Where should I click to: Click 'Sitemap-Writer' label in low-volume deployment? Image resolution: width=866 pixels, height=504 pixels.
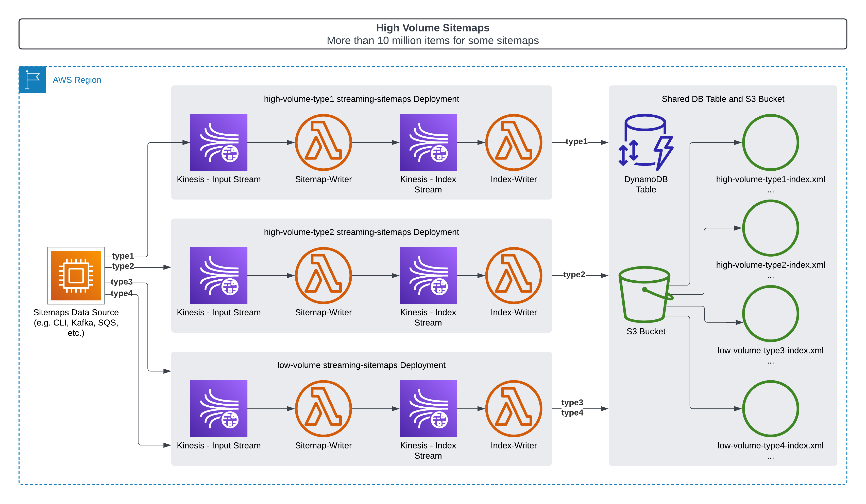pos(323,445)
